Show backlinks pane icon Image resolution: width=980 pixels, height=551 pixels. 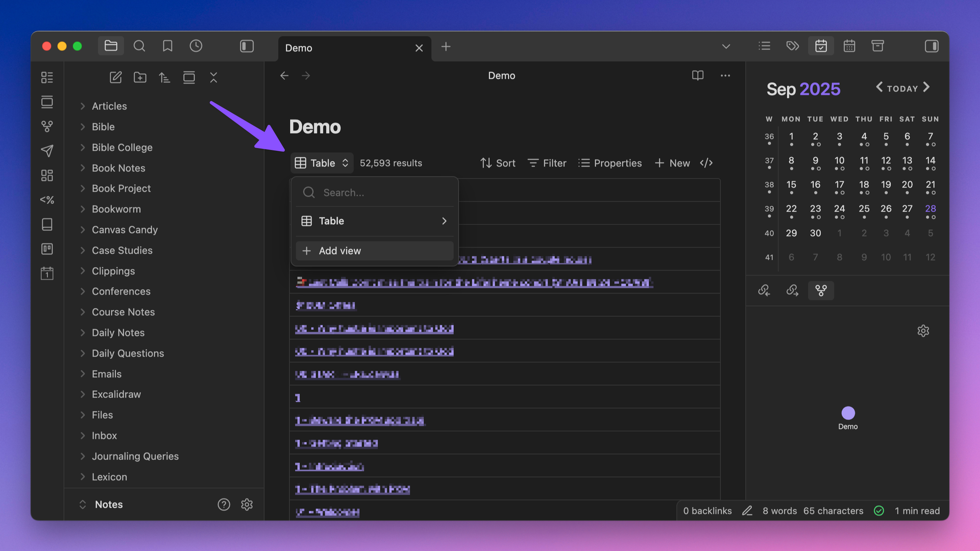tap(764, 290)
